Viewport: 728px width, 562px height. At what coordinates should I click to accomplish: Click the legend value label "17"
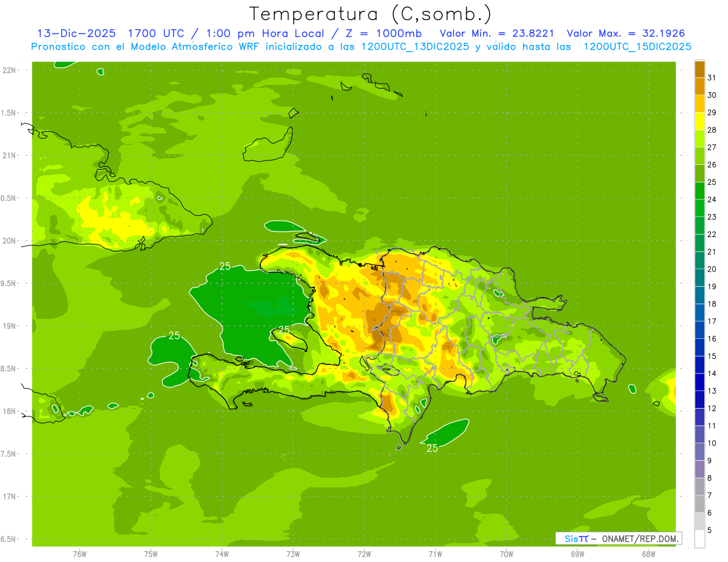coord(712,321)
